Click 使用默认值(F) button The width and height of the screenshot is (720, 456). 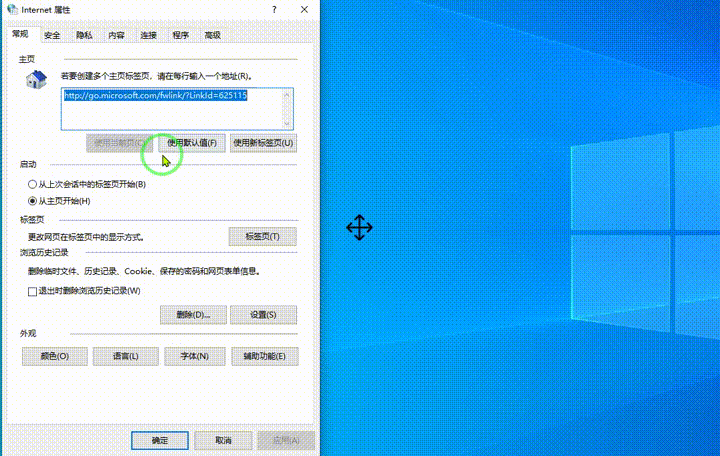(x=192, y=143)
